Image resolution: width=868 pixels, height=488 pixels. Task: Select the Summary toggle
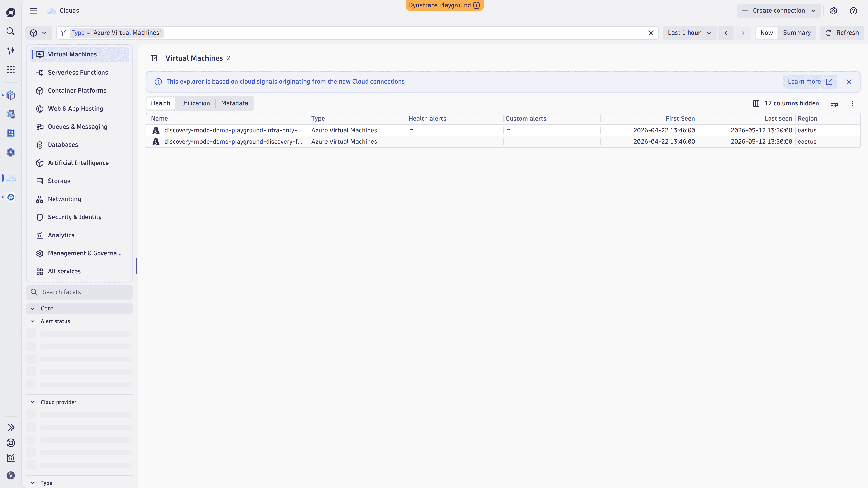coord(797,33)
